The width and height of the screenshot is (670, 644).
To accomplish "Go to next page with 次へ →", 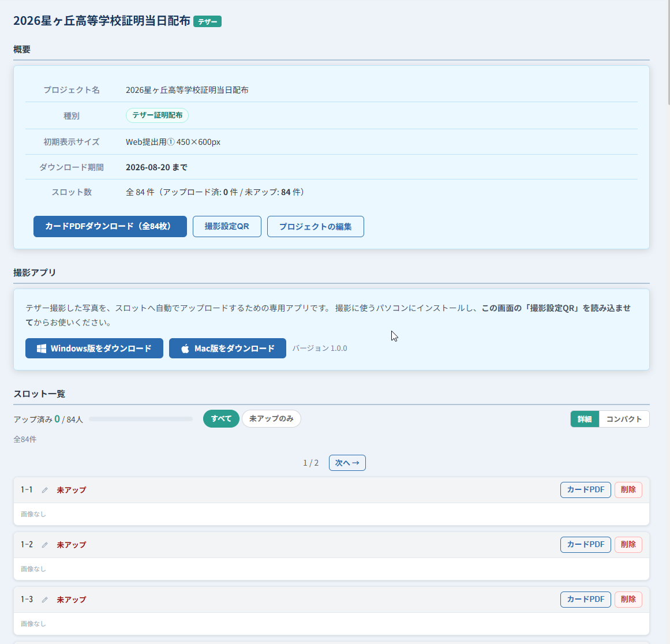I will click(347, 463).
